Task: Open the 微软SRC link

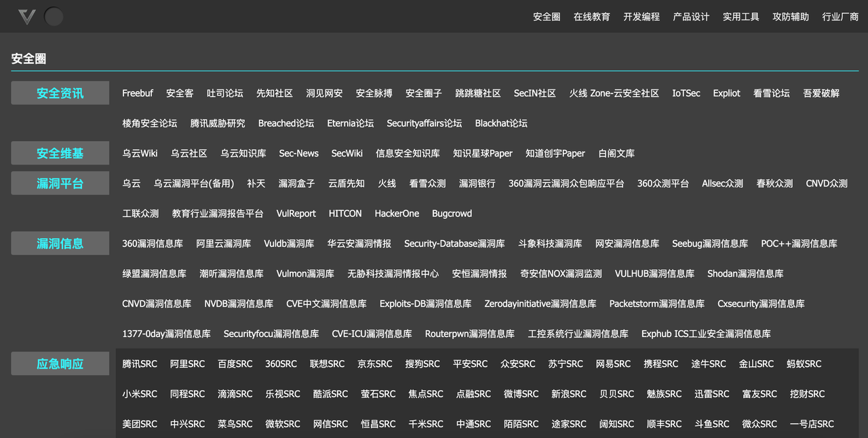Action: [x=283, y=424]
